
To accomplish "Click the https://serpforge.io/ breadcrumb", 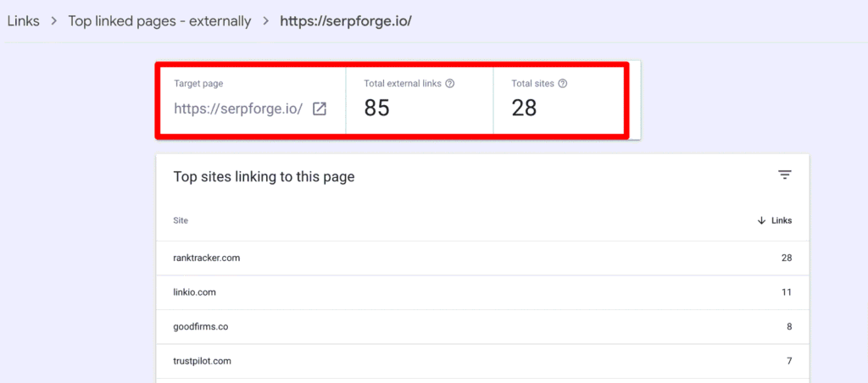I will (x=346, y=21).
